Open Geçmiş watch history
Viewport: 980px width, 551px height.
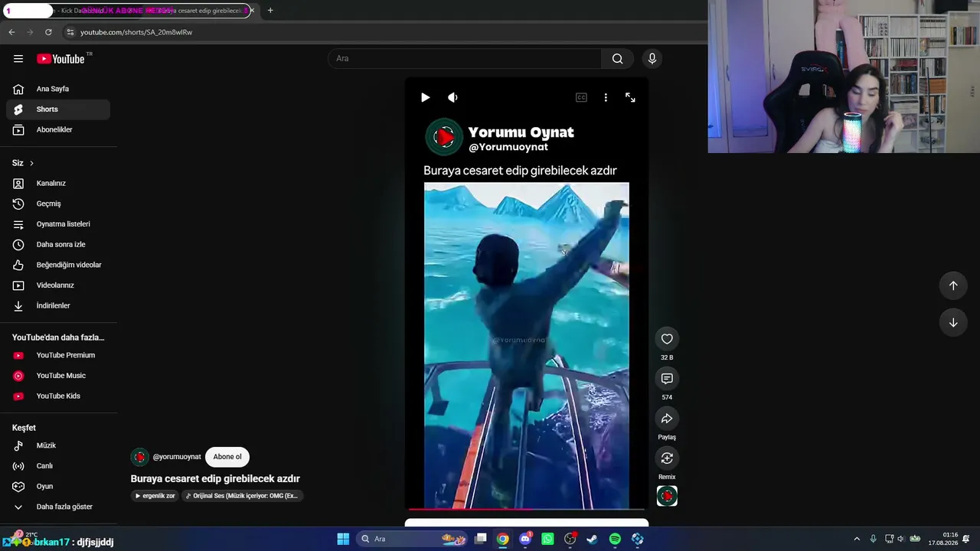tap(58, 204)
